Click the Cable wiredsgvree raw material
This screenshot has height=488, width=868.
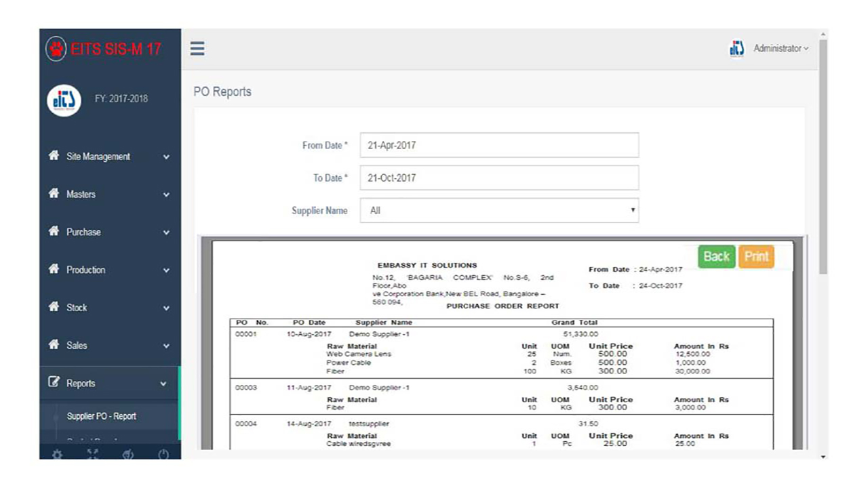(359, 444)
